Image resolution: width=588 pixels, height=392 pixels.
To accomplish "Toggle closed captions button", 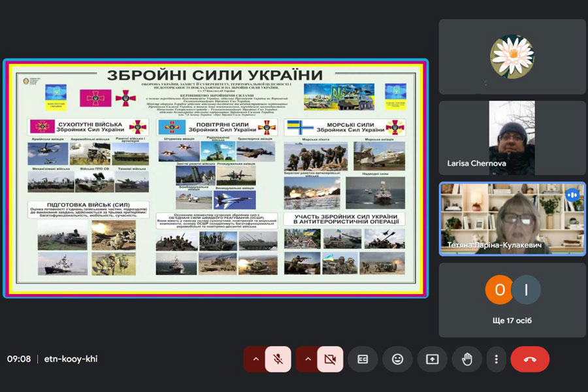I will [363, 359].
